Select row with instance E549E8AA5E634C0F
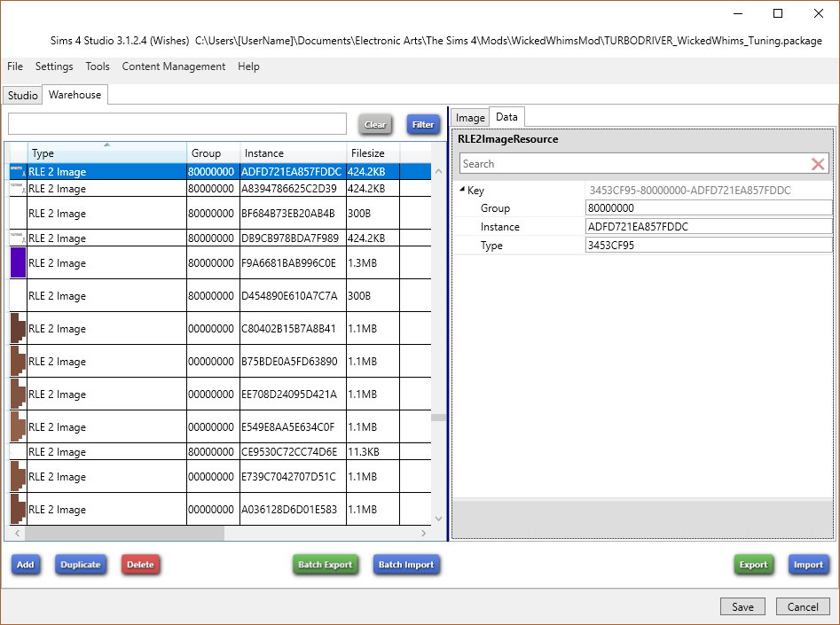This screenshot has width=840, height=625. pos(220,426)
